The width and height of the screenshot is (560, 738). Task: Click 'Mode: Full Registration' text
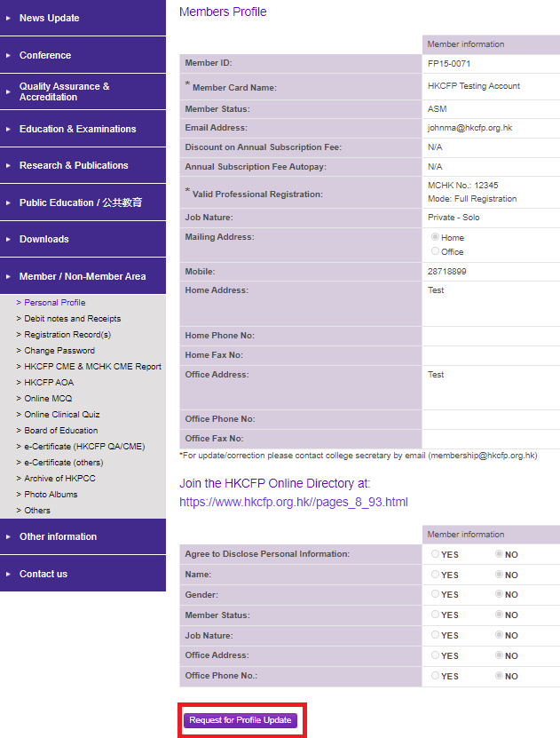472,199
